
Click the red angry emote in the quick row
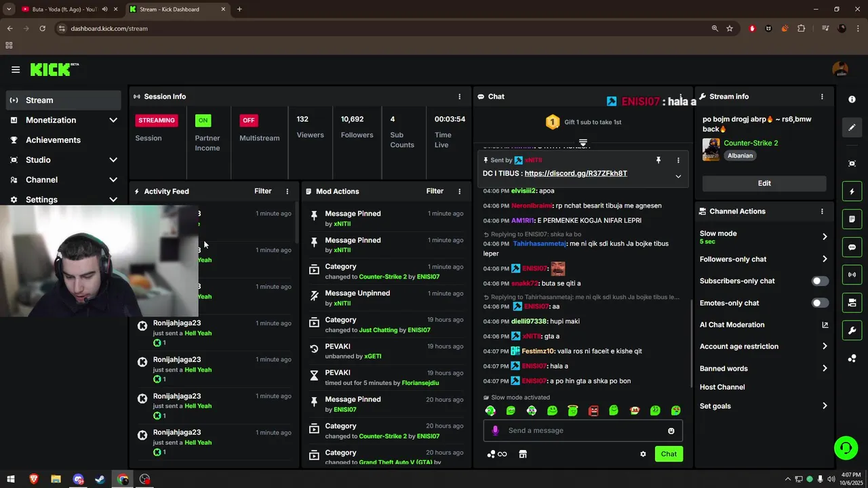pyautogui.click(x=593, y=411)
